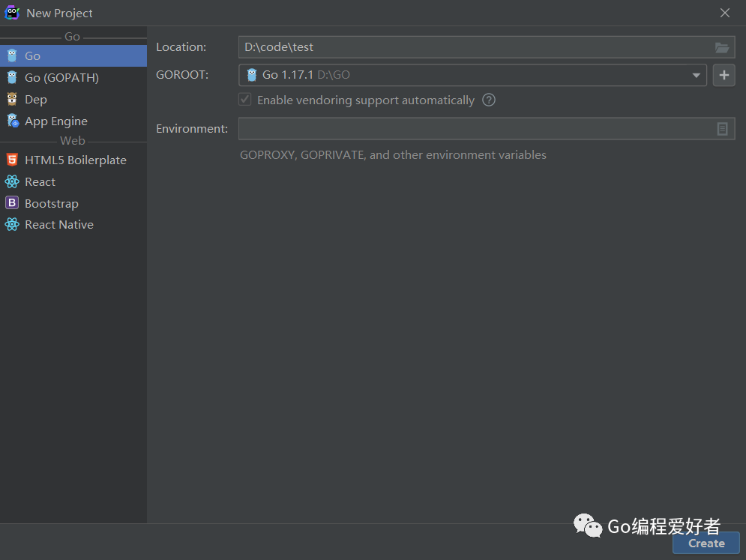Pick the React project template

tap(73, 181)
